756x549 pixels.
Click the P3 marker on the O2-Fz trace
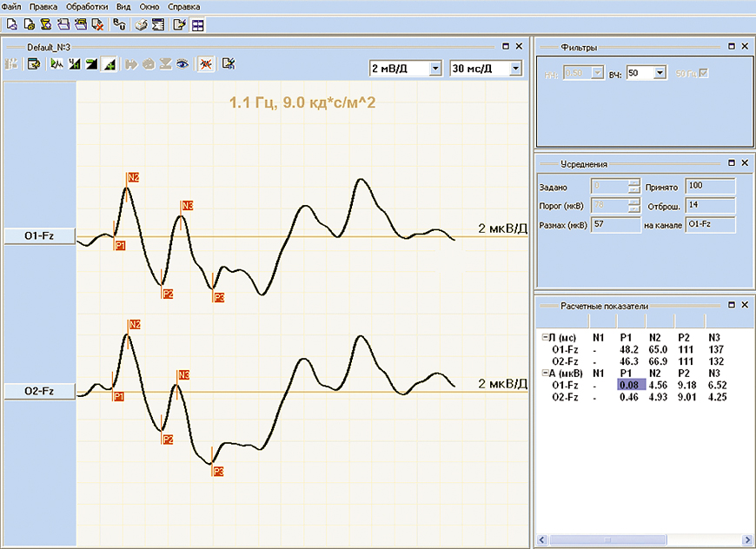coord(218,472)
